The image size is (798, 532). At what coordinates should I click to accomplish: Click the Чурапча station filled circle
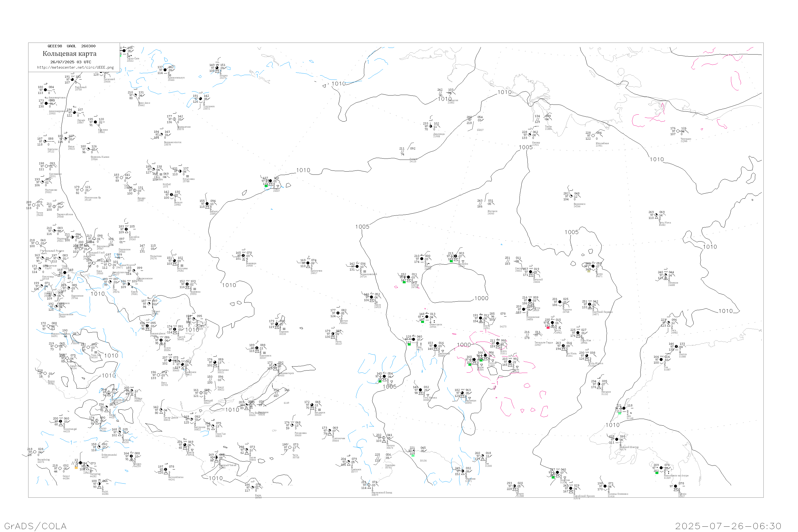coord(560,302)
